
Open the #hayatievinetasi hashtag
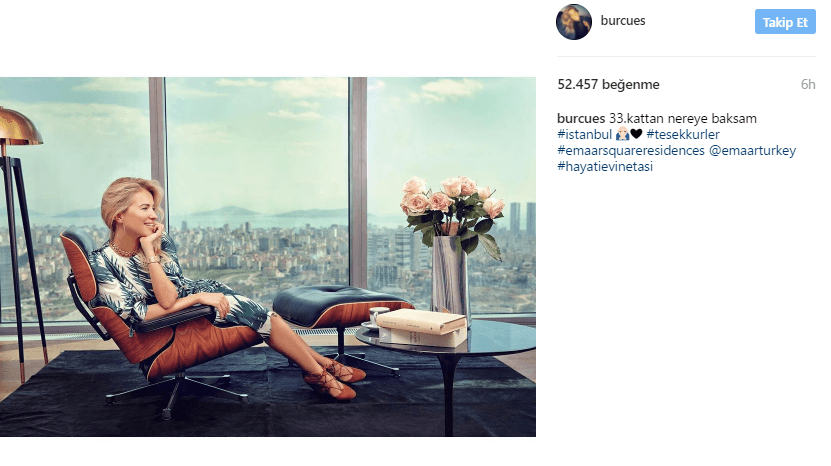click(x=605, y=166)
